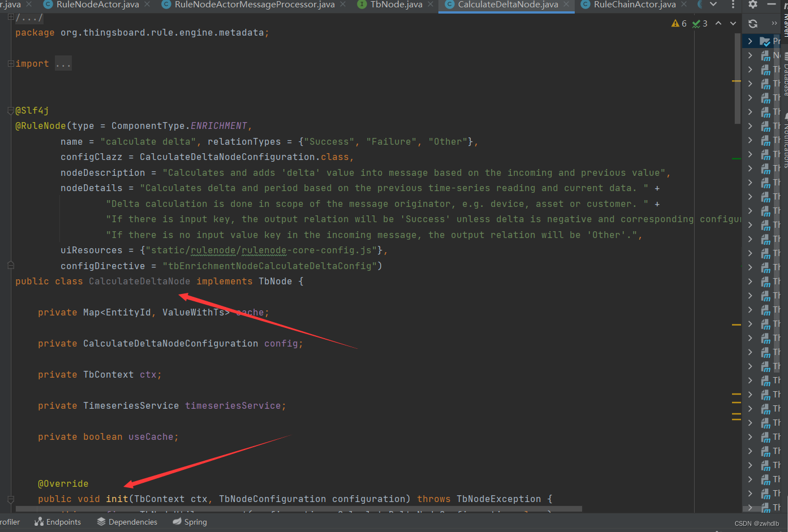Click the relationTypes attribute name
The height and width of the screenshot is (532, 788).
pyautogui.click(x=244, y=142)
